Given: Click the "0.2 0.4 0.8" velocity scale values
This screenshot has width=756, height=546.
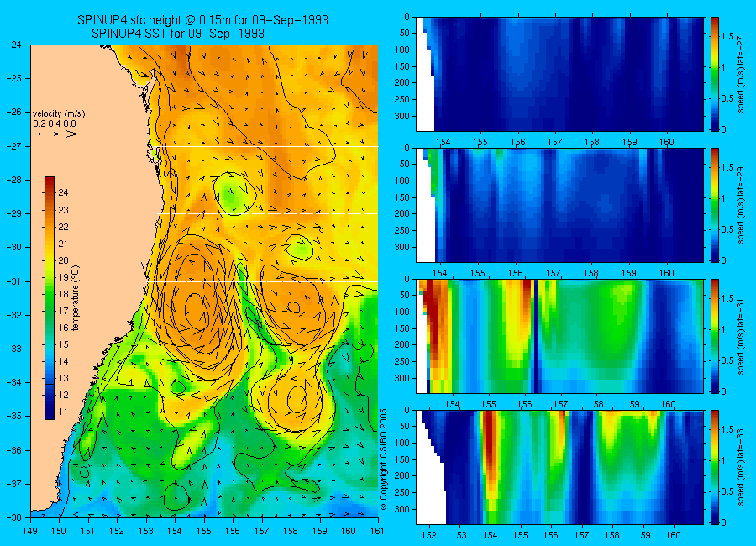Looking at the screenshot, I should click(x=55, y=124).
